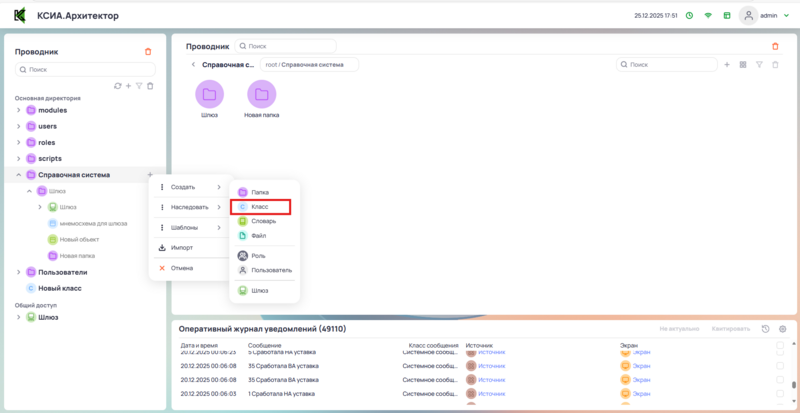Select Класс from the create submenu
Image resolution: width=800 pixels, height=413 pixels.
[260, 207]
